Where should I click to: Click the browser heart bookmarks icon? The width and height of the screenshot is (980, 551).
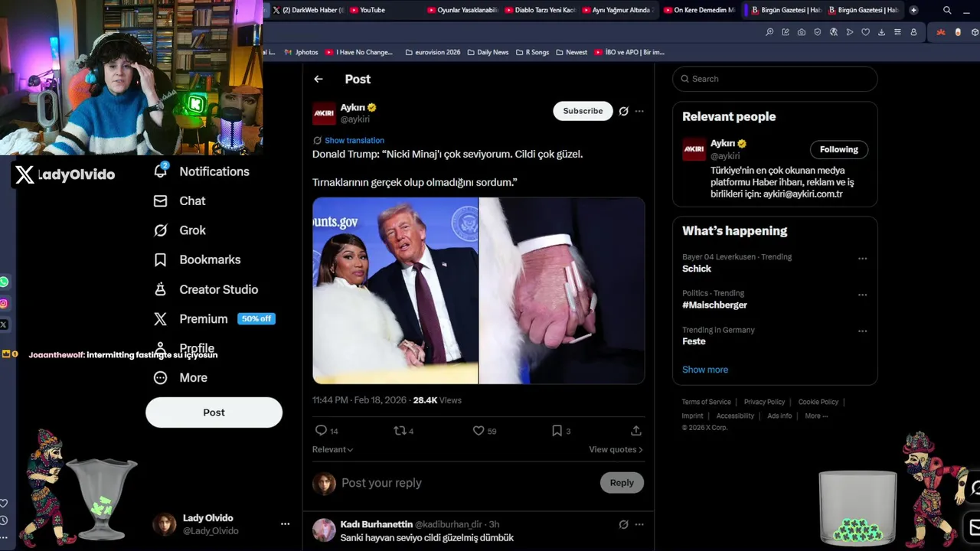pyautogui.click(x=865, y=32)
